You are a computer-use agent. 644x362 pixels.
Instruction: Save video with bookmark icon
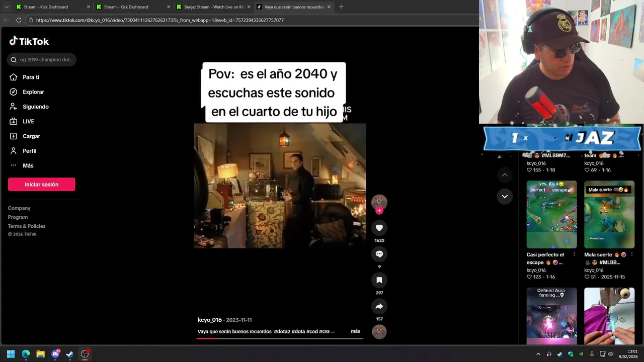379,280
